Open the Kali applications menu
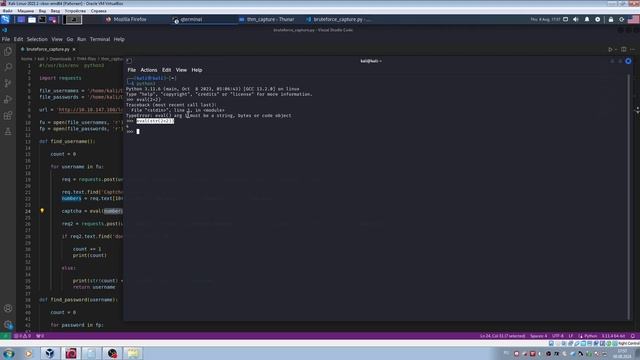The width and height of the screenshot is (640, 360). (x=5, y=19)
